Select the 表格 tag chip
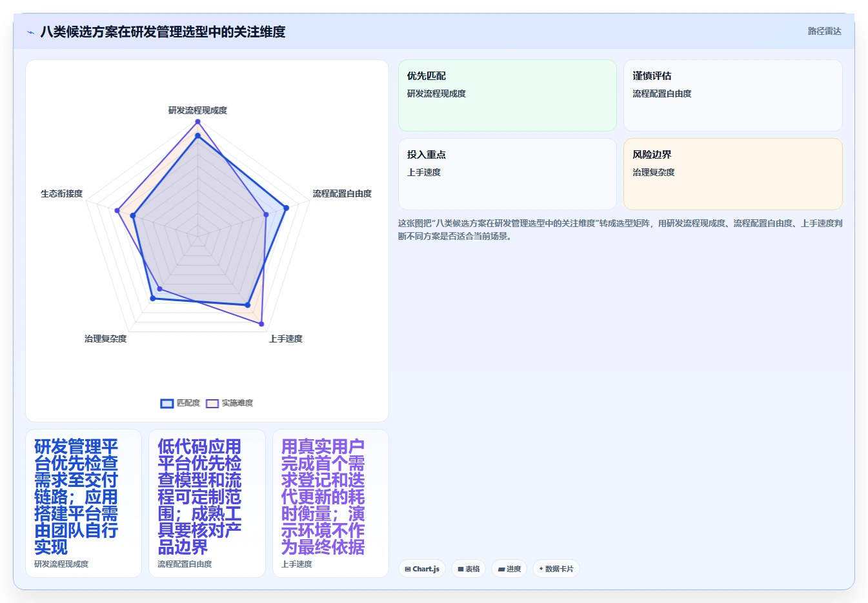 click(469, 569)
